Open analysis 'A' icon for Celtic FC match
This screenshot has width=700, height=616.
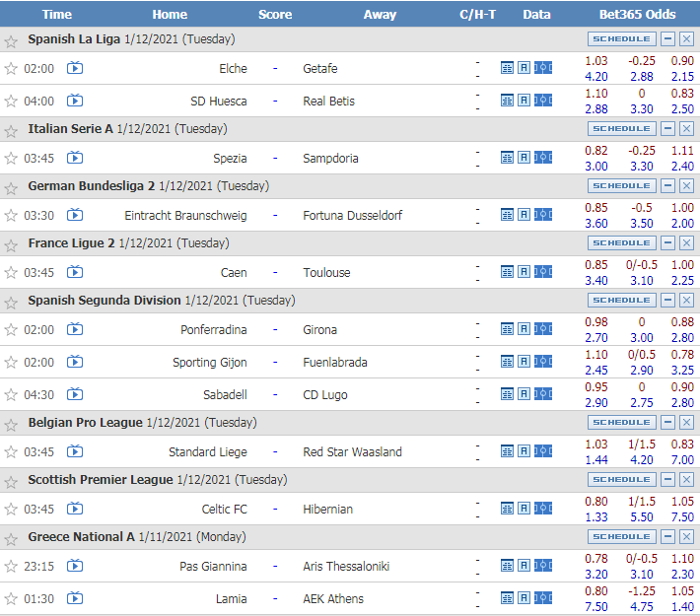(524, 508)
